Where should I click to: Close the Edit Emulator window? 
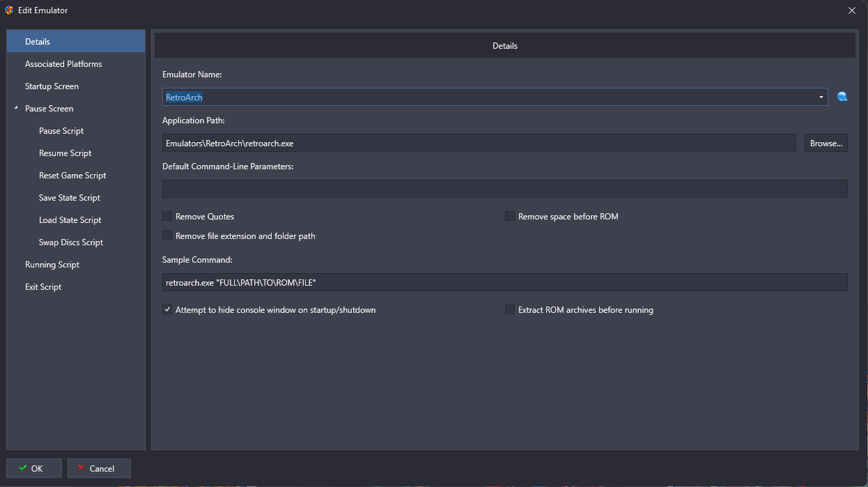point(852,10)
